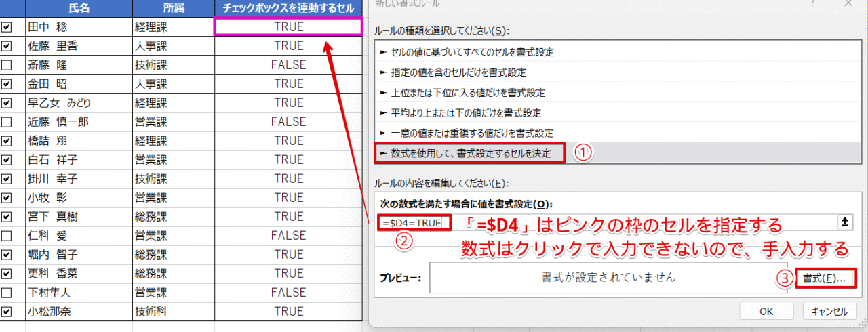Viewport: 868px width, 332px height.
Task: Select the name cell 斎藤 隆
Action: coord(79,66)
